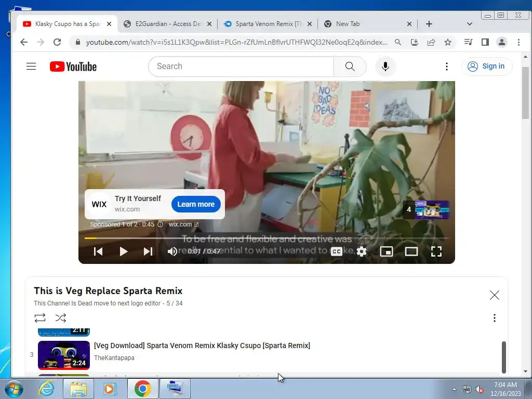Focus the YouTube Search field
532x399 pixels.
coord(242,66)
